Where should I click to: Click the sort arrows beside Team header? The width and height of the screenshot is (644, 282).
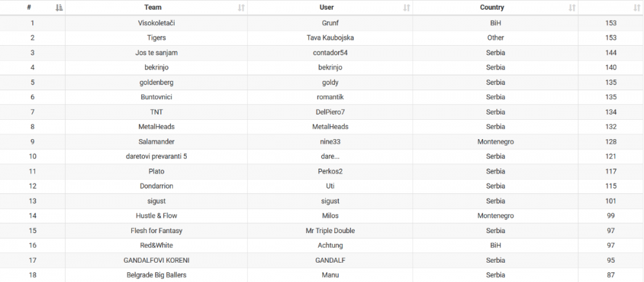pos(241,8)
